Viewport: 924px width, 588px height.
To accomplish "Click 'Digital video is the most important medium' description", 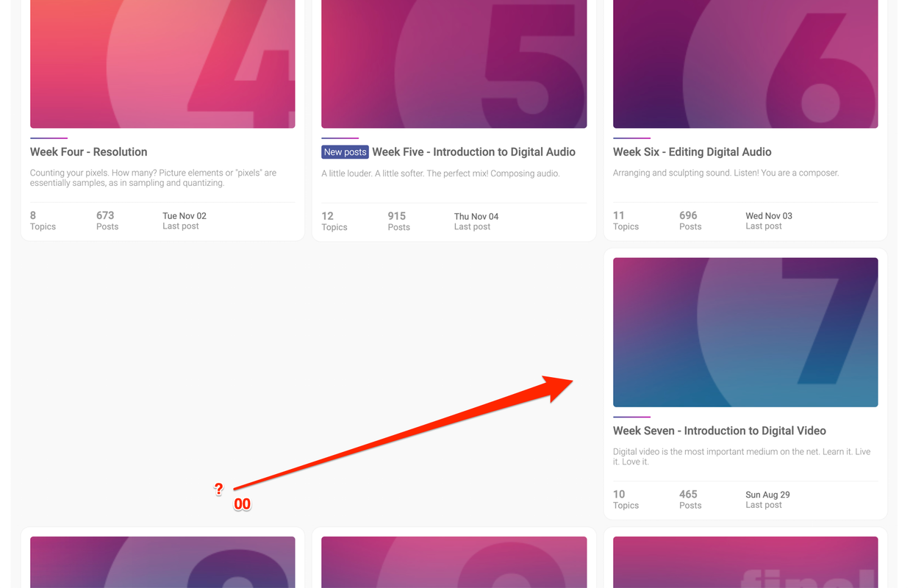I will pos(742,456).
